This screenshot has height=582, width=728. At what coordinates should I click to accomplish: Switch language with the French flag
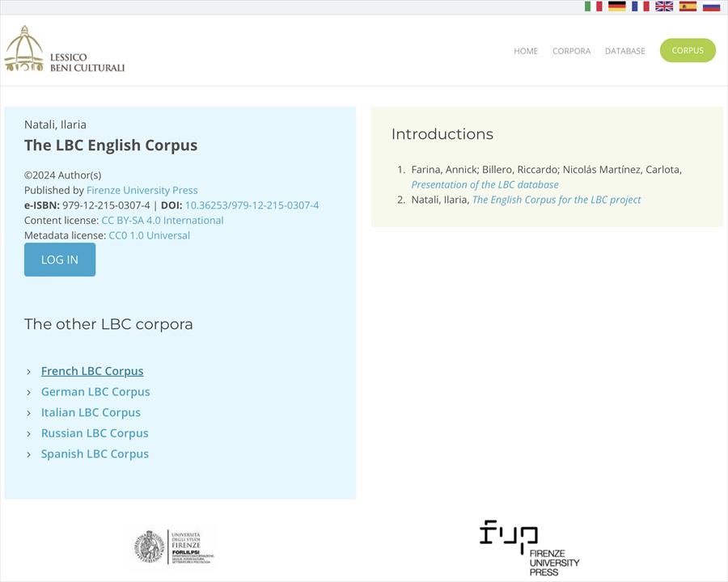click(x=641, y=6)
